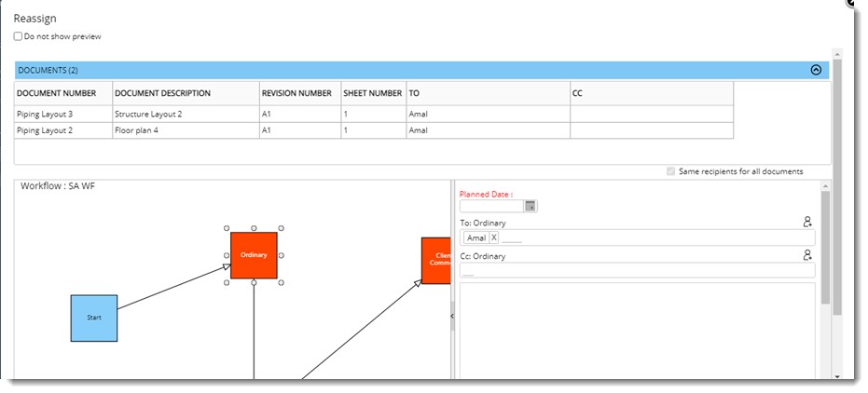This screenshot has width=868, height=393.
Task: Select the Piping Layout 2 row
Action: [374, 130]
